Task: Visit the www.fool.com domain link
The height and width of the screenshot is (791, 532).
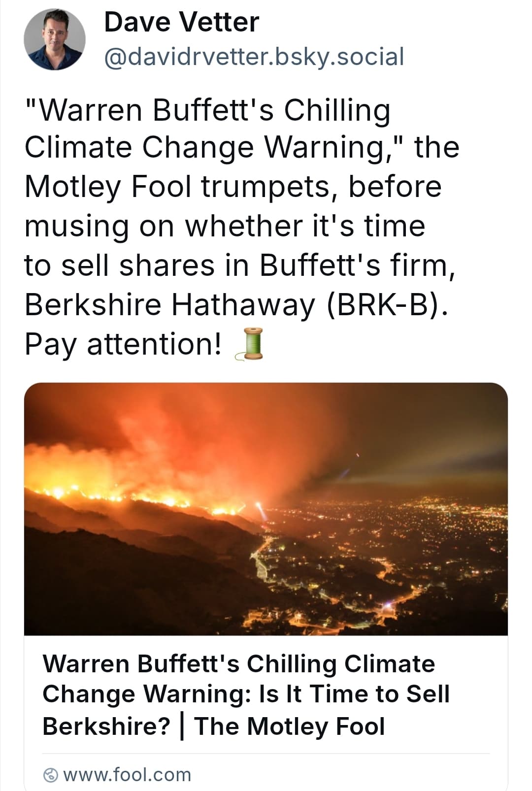Action: (x=127, y=775)
